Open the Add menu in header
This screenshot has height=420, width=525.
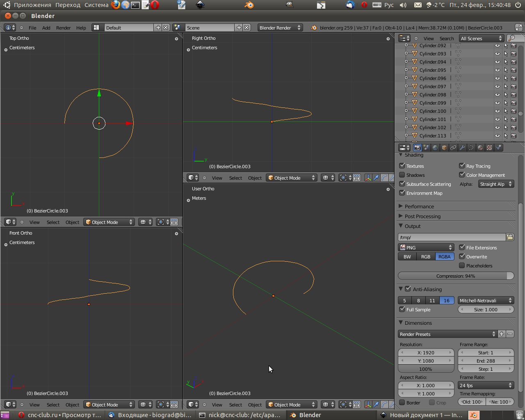tap(46, 28)
